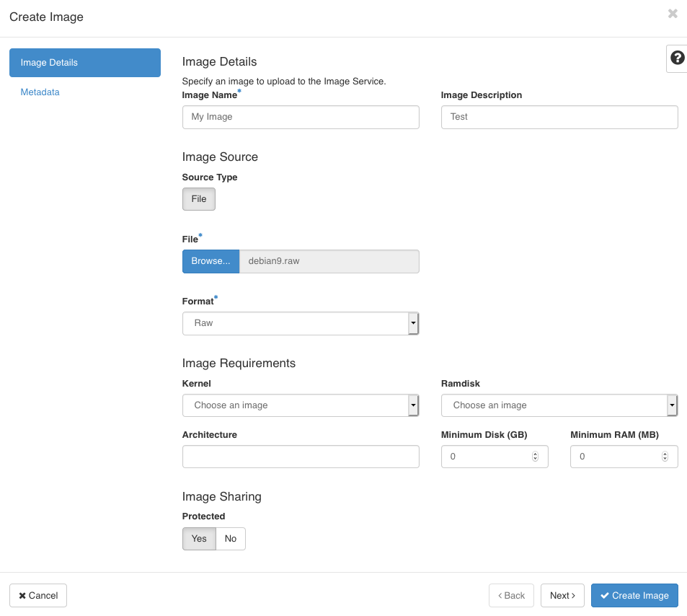
Task: Set Protected to No
Action: [x=231, y=539]
